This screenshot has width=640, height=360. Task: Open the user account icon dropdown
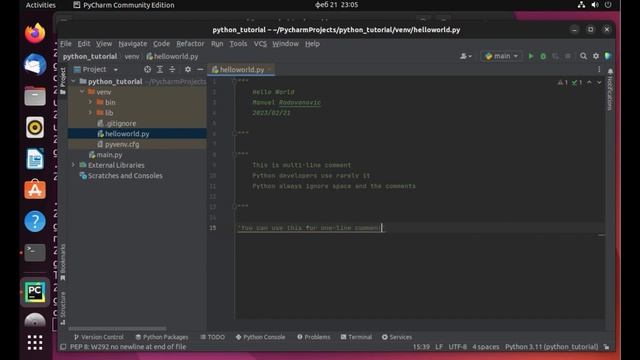tap(466, 56)
